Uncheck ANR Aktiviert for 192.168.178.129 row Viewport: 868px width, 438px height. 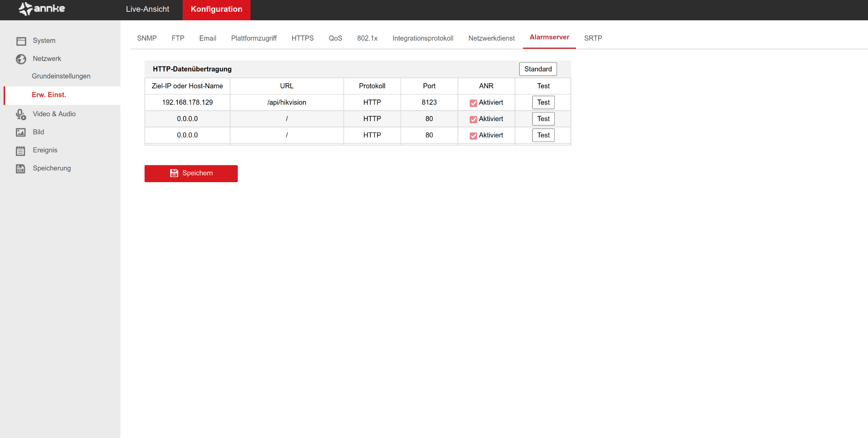[473, 103]
